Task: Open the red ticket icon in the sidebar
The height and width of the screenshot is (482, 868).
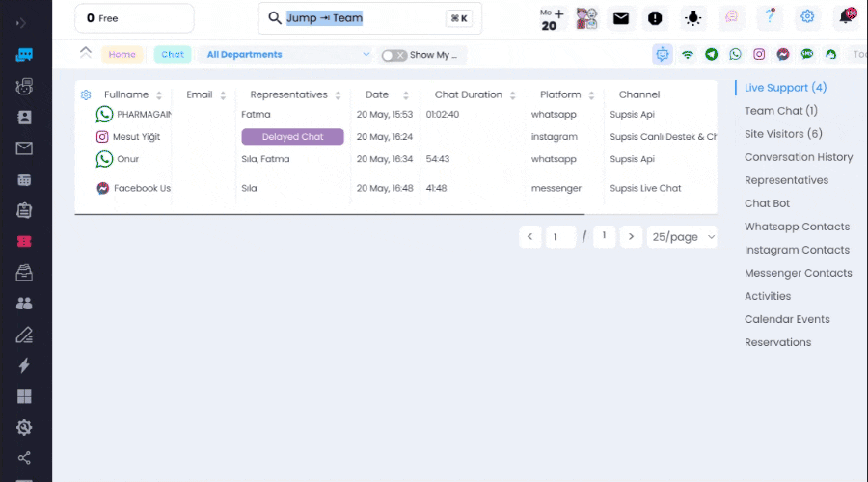Action: (x=24, y=241)
